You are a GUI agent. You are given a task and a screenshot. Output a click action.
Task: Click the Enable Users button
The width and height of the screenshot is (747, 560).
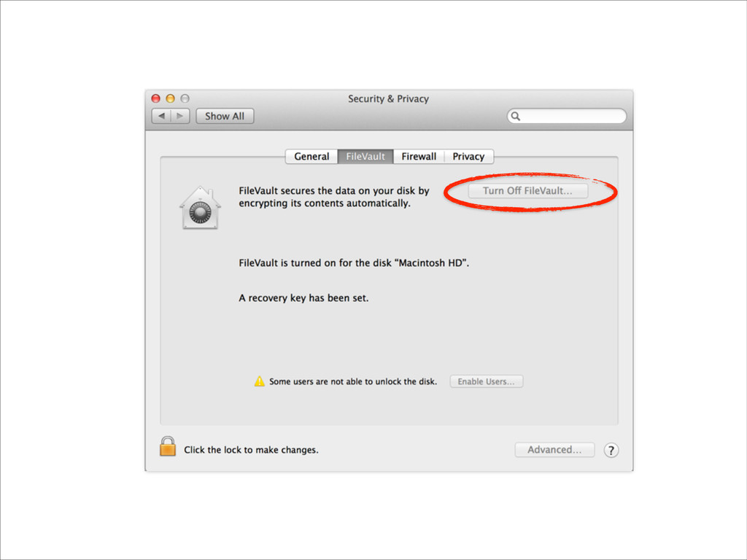(487, 381)
